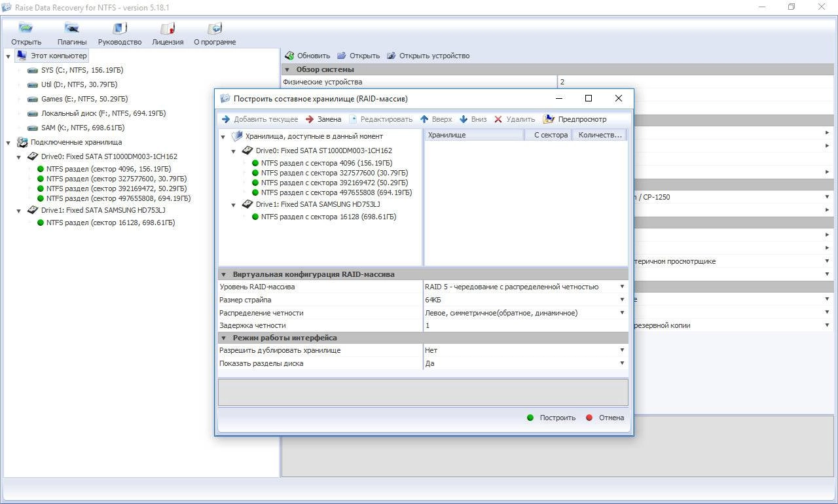Click Предпросмотр in the RAID dialog
Image resolution: width=838 pixels, height=504 pixels.
[x=575, y=119]
